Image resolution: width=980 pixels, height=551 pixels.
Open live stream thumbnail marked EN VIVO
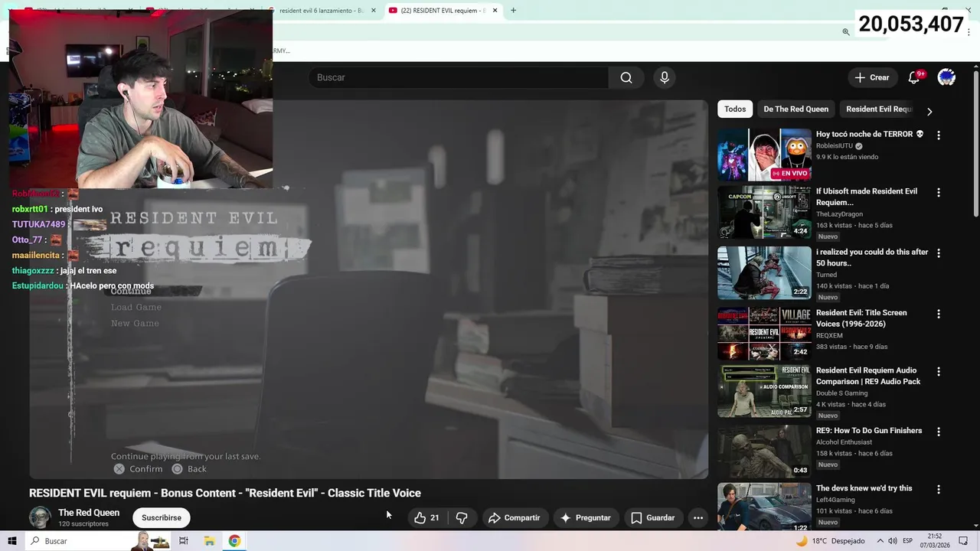[x=764, y=155]
